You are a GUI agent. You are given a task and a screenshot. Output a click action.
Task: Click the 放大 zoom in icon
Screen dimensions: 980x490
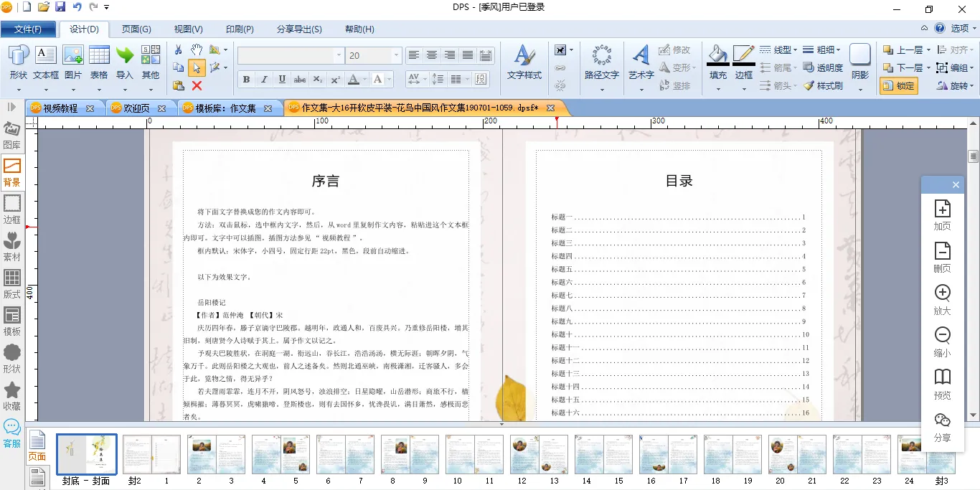[942, 299]
